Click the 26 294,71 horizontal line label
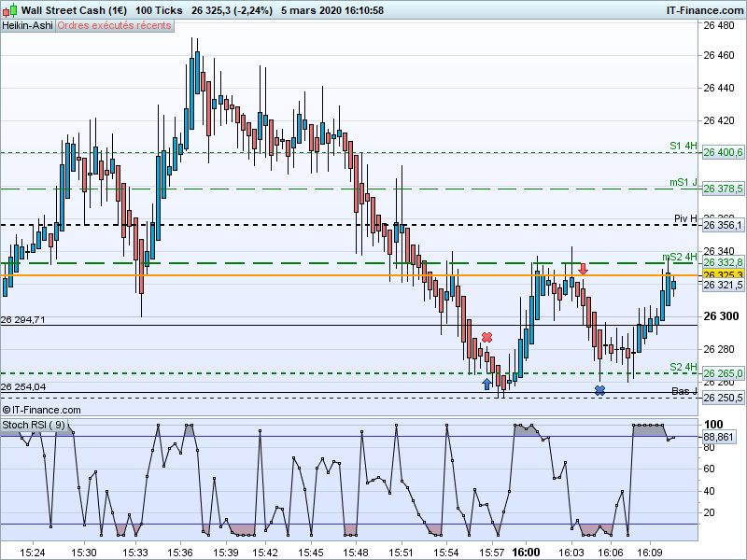 [x=22, y=319]
